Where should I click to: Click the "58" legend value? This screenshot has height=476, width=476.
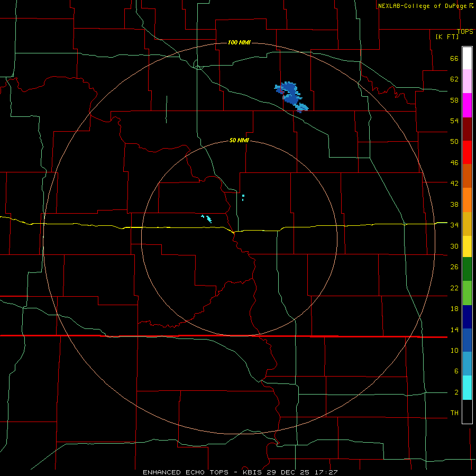click(454, 100)
